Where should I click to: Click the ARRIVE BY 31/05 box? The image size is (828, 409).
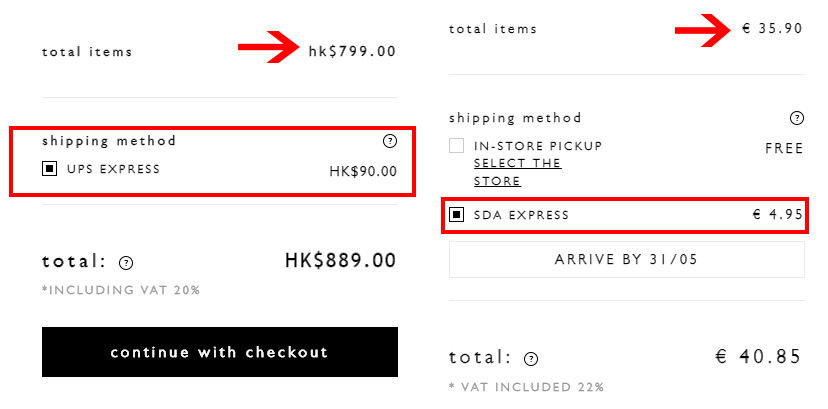coord(626,259)
